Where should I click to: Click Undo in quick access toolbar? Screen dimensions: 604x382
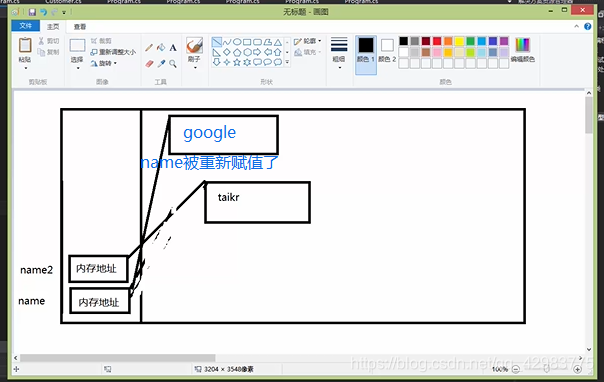pyautogui.click(x=44, y=12)
